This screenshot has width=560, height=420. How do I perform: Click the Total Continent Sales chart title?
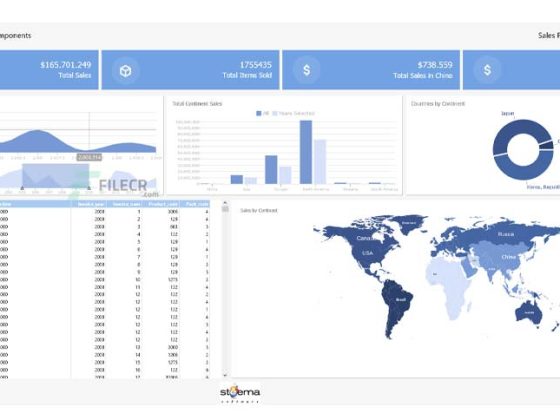tap(197, 104)
